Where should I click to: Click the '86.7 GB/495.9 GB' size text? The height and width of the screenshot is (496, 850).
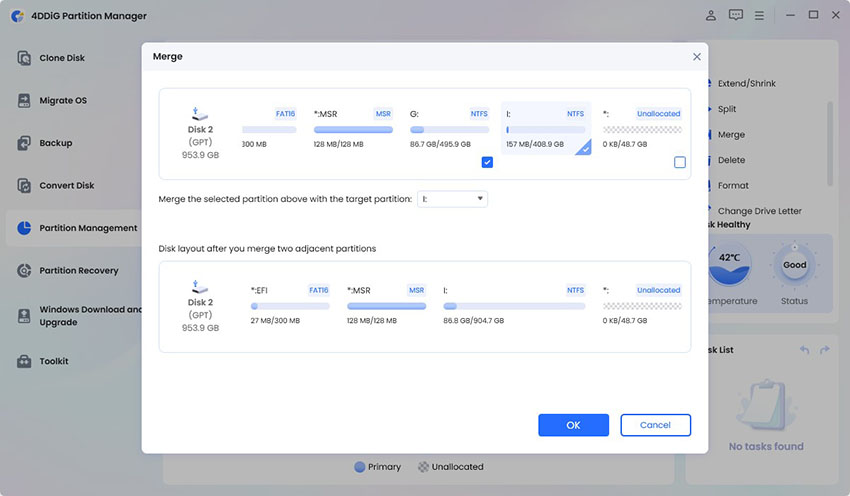[440, 144]
